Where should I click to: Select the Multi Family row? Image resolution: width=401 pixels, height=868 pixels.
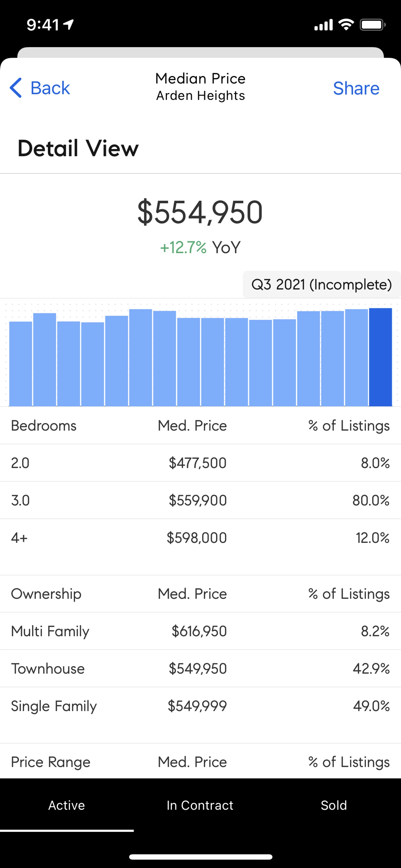click(x=200, y=631)
